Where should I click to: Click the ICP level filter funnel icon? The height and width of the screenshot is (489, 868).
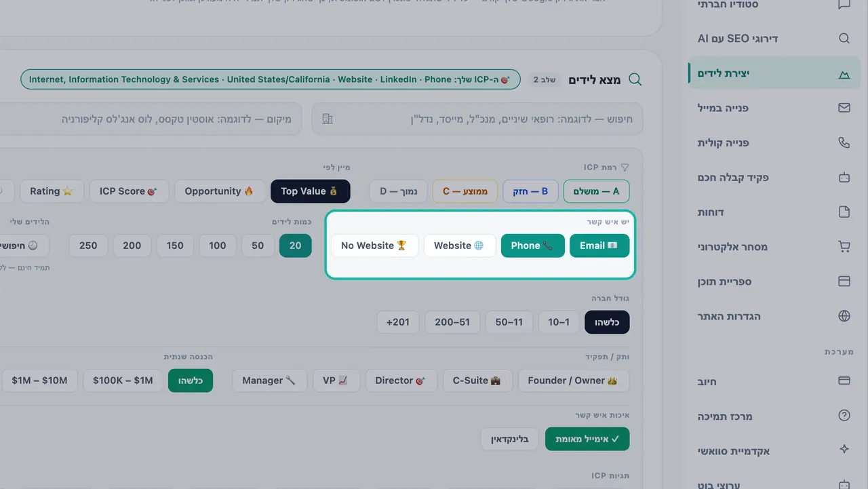pos(625,167)
